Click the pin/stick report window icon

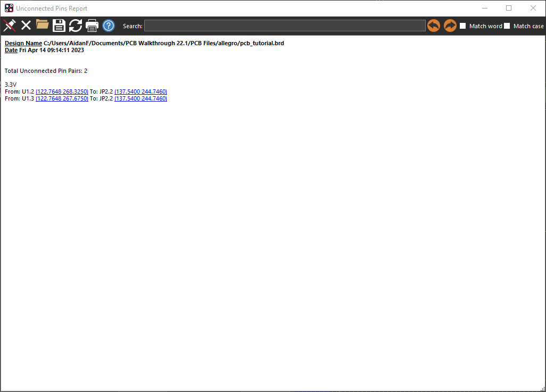(9, 26)
